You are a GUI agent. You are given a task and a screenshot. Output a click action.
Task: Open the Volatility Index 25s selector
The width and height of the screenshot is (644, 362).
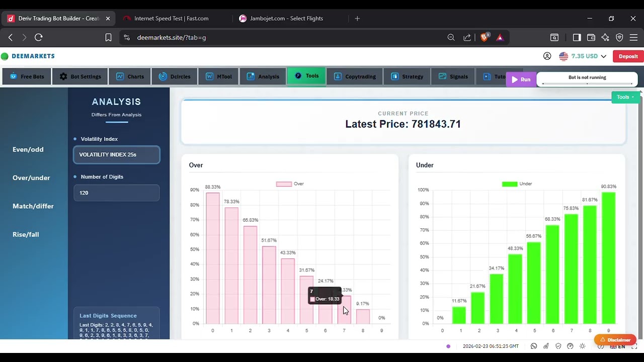[117, 155]
